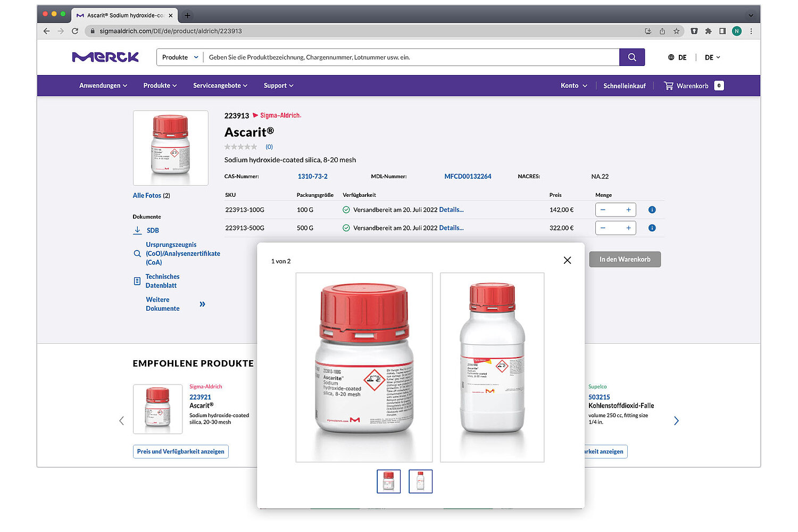Click the main product thumbnail image
Screen dimensions: 798x532
coord(171,148)
